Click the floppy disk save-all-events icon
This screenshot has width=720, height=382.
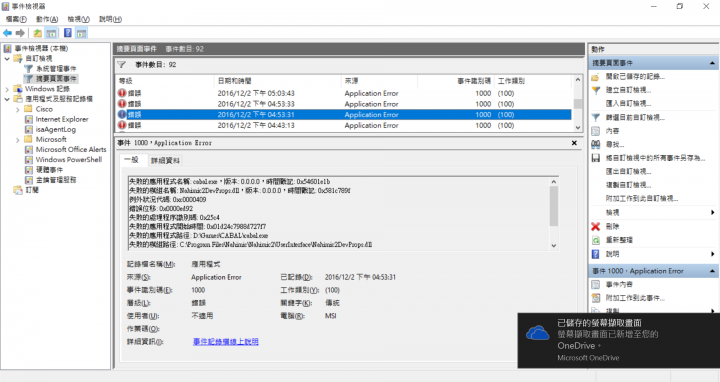tap(596, 158)
